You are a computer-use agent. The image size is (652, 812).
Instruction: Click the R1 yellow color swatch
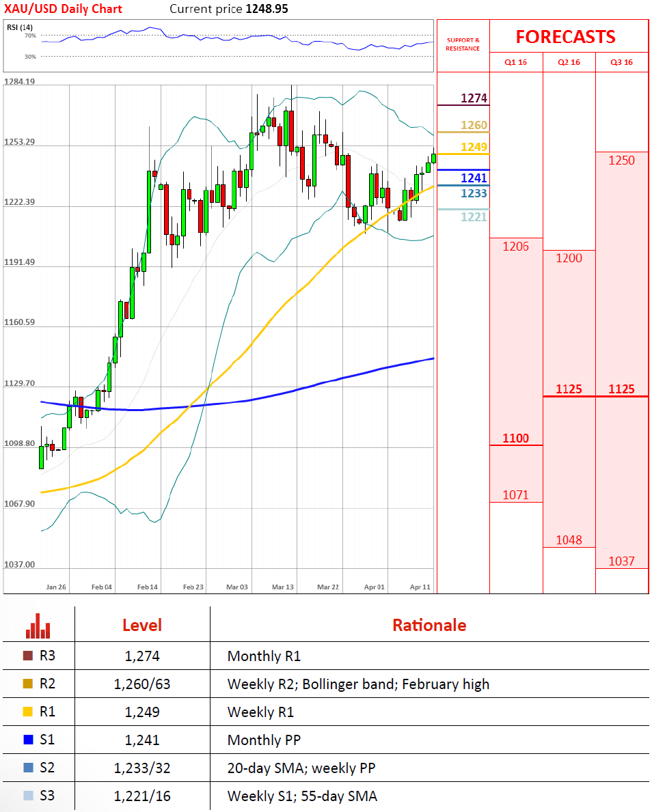coord(28,712)
